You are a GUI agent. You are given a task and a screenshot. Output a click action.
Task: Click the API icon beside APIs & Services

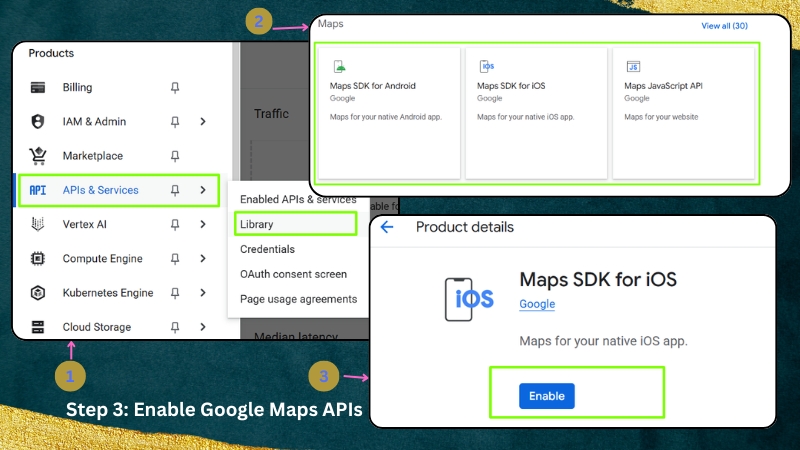click(x=38, y=190)
